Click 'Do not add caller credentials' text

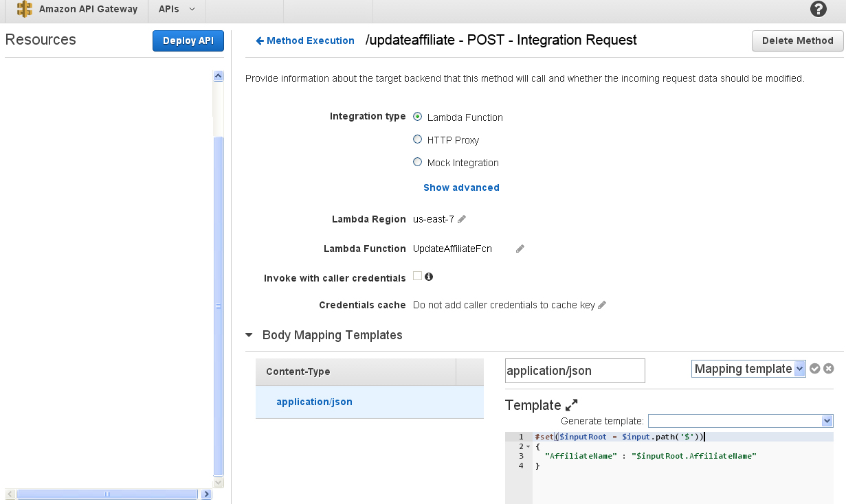point(504,305)
